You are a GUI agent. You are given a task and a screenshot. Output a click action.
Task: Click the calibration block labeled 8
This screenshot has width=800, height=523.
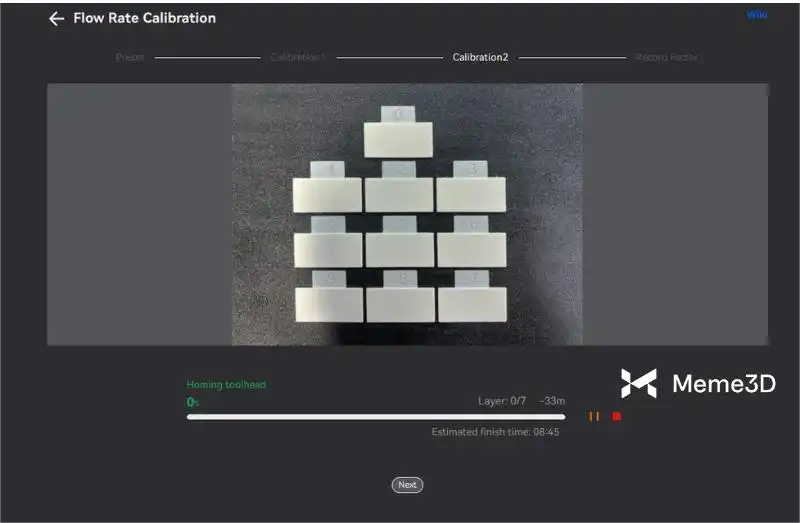pos(399,302)
